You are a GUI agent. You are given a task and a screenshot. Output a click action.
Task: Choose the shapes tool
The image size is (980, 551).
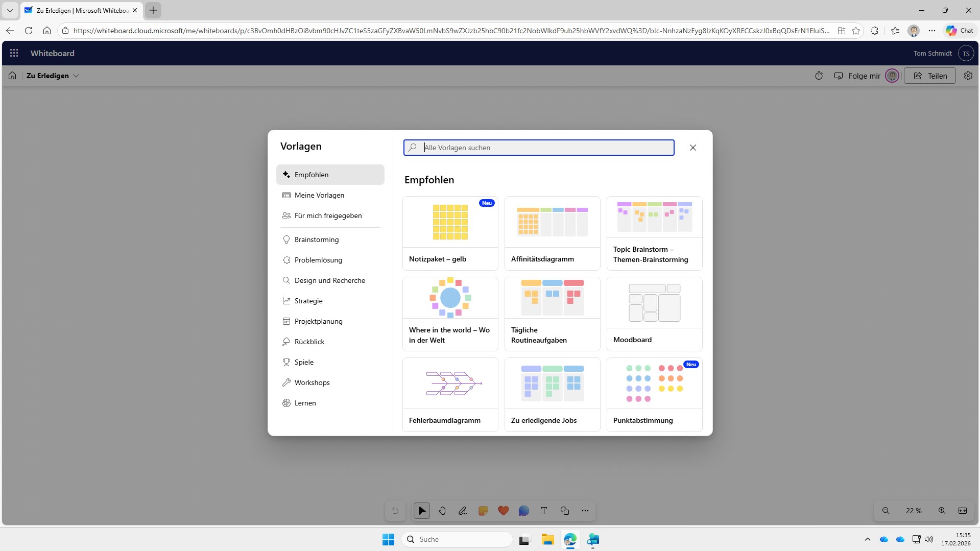tap(564, 511)
